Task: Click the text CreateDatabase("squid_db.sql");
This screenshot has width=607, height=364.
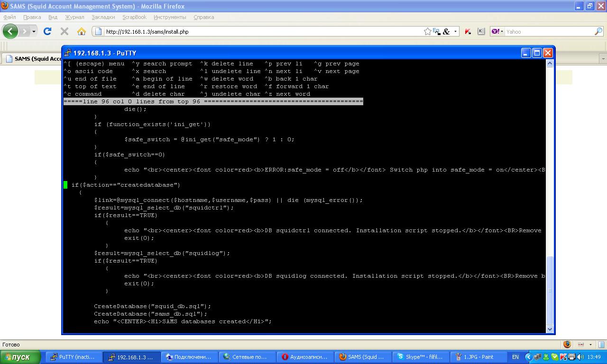Action: click(153, 306)
